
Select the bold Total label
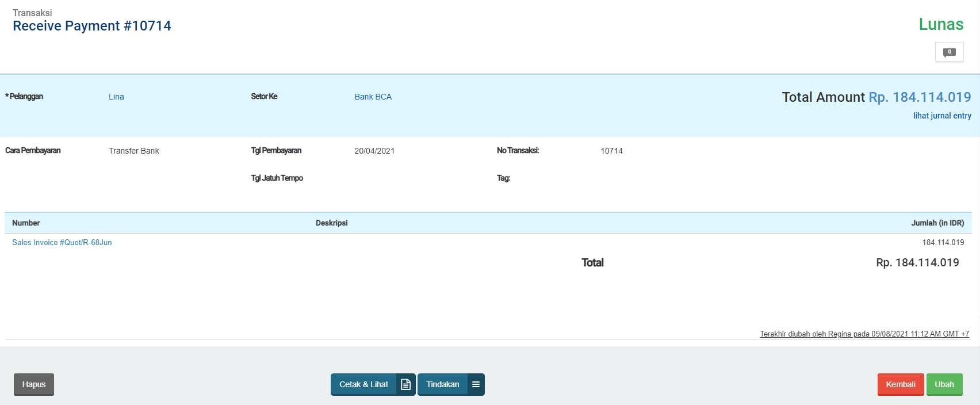[x=592, y=262]
